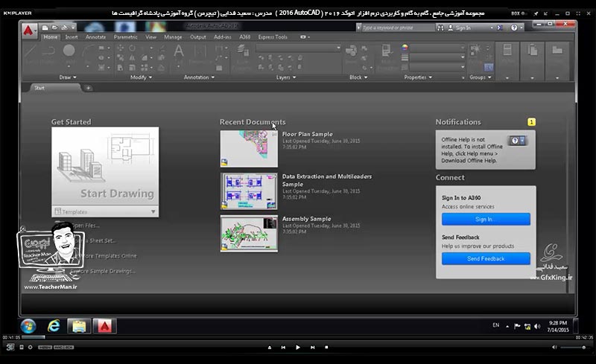
Task: Click the Open file icon in Quick Access
Action: pyautogui.click(x=54, y=28)
